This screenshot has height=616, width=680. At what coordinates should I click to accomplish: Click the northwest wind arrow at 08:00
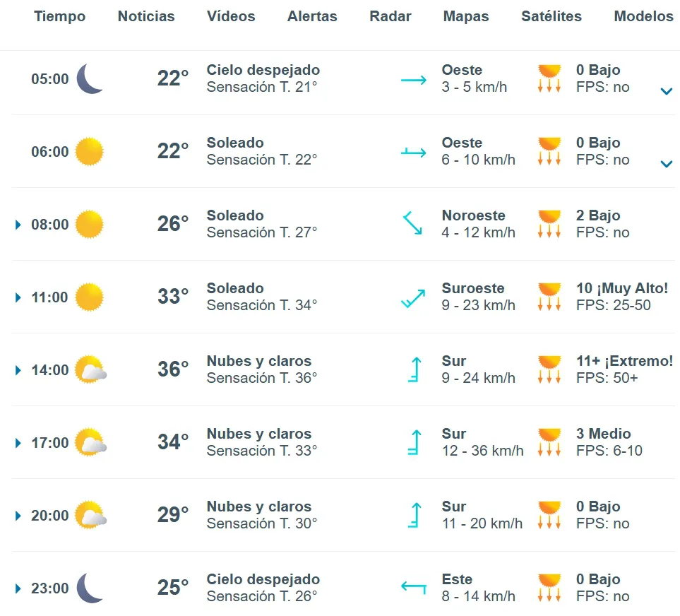[x=412, y=224]
